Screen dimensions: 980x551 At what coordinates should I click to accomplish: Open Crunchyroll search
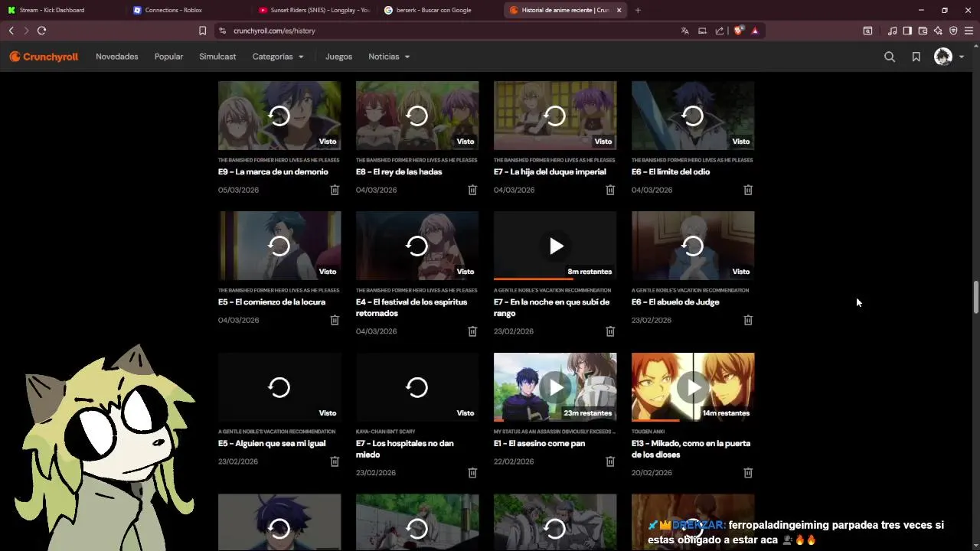pos(890,57)
